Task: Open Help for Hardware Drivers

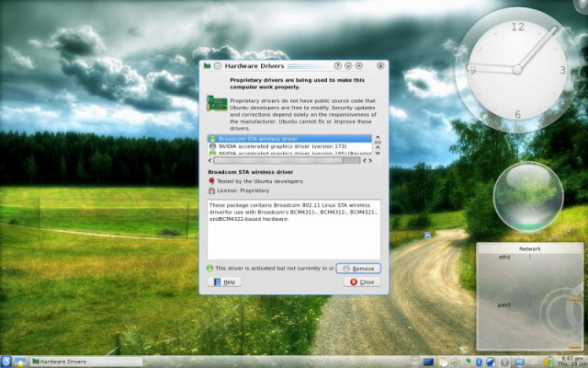Action: tap(224, 282)
